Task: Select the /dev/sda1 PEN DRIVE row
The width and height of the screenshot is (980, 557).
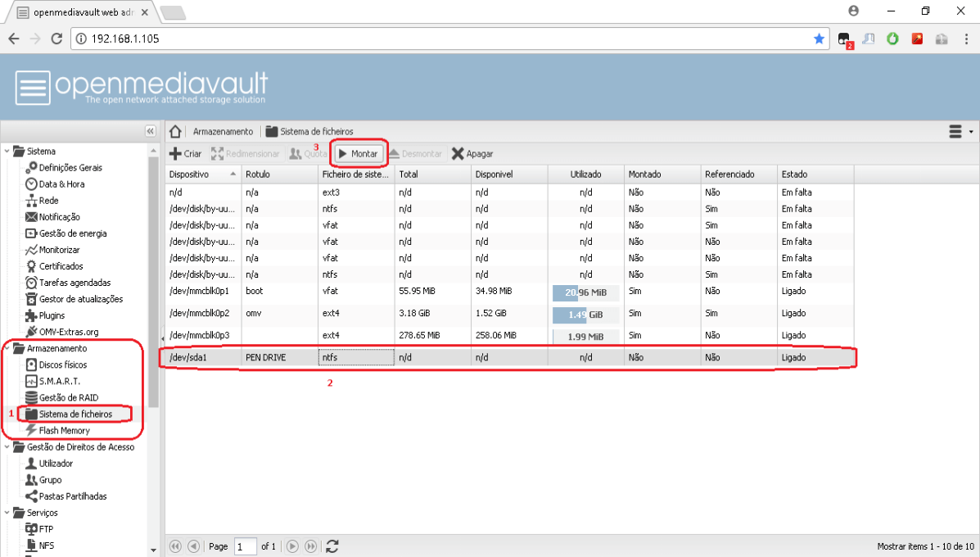Action: coord(508,358)
